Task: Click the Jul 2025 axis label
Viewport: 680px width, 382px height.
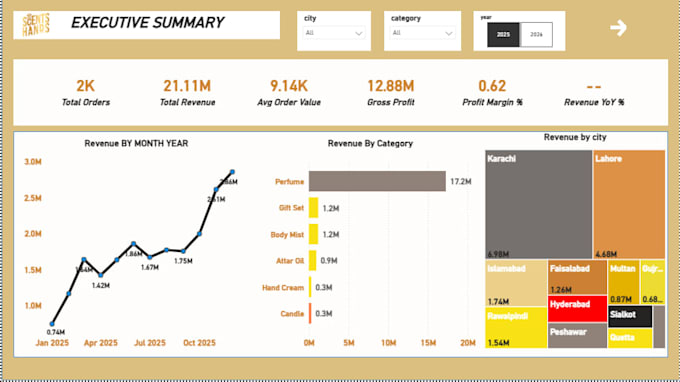Action: [150, 343]
